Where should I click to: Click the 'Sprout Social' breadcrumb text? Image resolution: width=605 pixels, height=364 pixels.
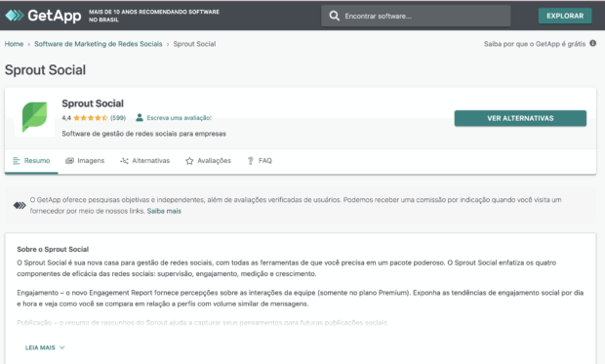194,44
